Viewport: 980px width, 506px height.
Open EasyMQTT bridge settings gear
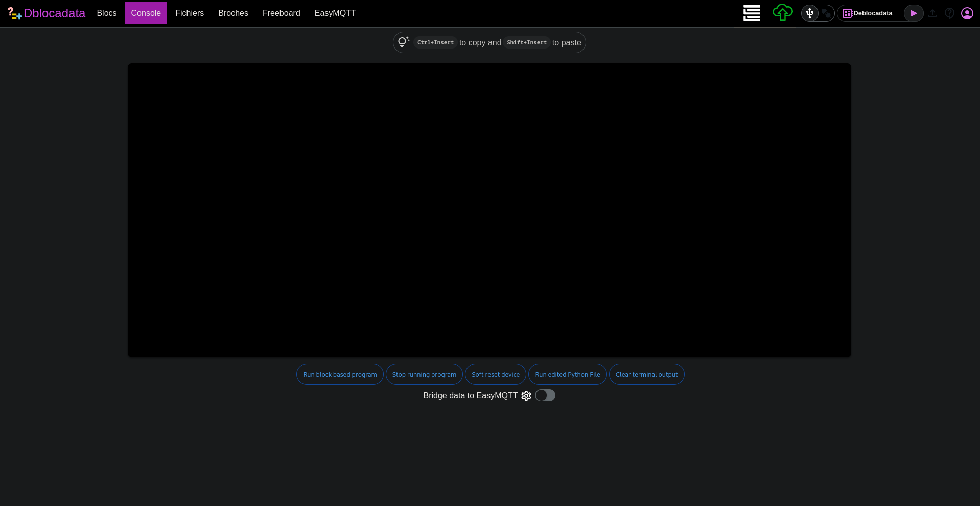click(x=526, y=396)
